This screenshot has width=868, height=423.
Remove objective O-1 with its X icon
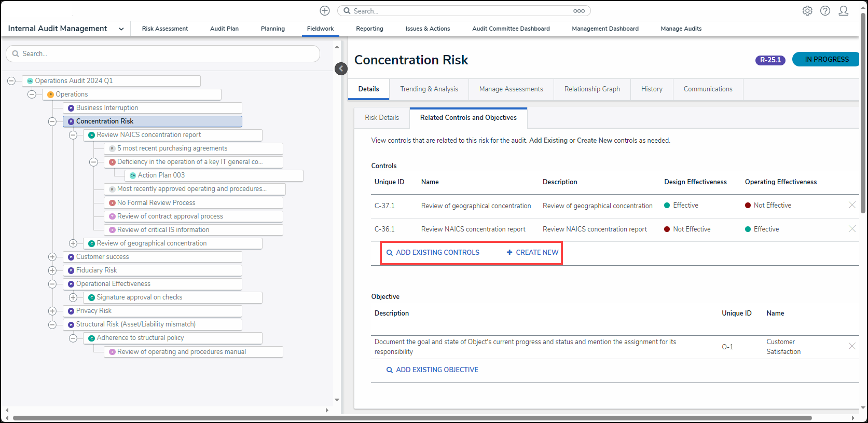click(852, 346)
